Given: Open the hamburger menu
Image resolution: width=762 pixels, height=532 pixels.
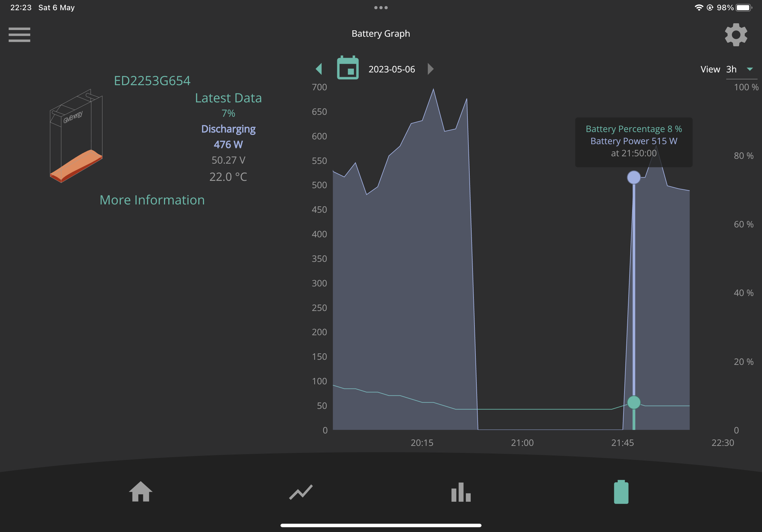Looking at the screenshot, I should (x=19, y=35).
